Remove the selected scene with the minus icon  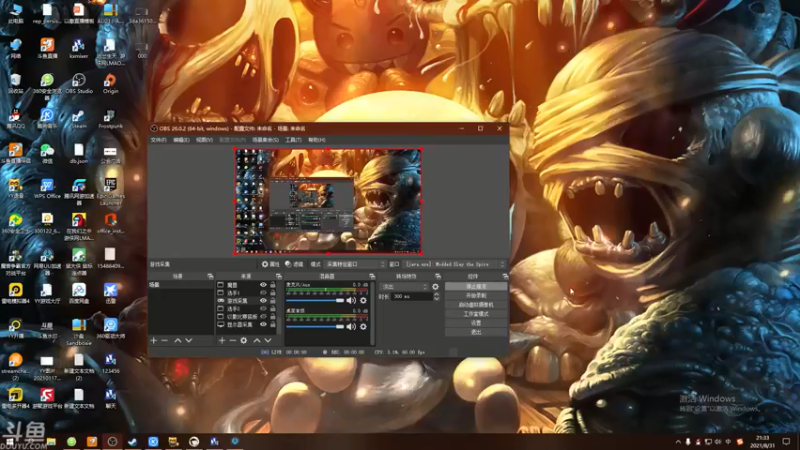pos(164,340)
